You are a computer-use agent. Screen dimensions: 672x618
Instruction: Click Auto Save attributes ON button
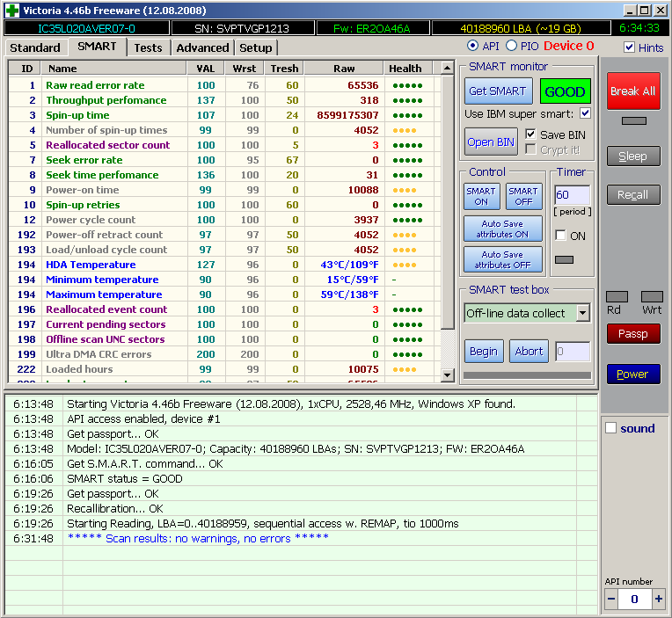[503, 229]
